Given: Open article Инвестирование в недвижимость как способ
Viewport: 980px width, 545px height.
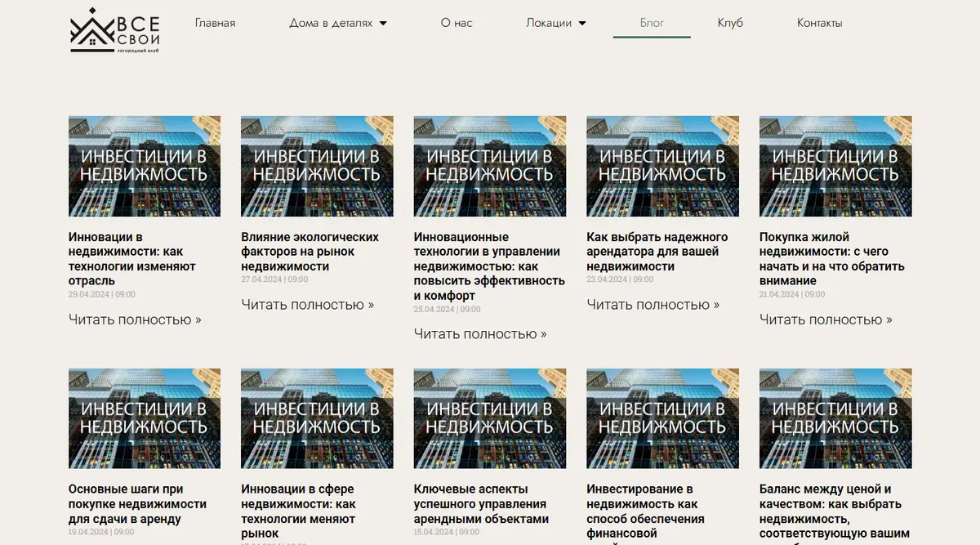Looking at the screenshot, I should [x=645, y=514].
